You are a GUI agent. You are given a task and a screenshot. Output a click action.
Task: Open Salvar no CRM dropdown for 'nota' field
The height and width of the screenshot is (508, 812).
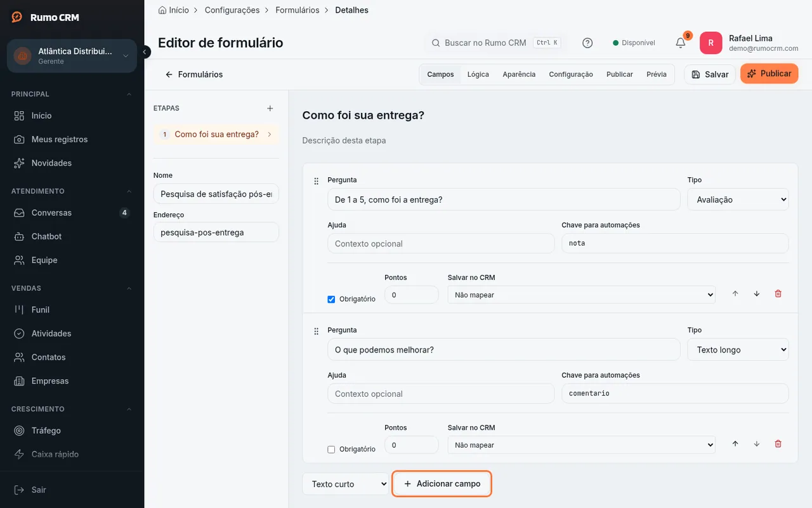[x=581, y=295]
